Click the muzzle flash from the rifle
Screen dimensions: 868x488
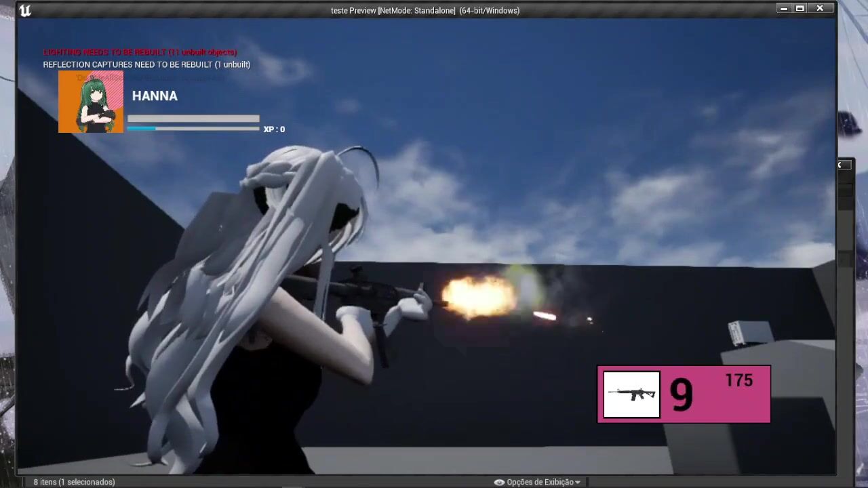point(479,297)
